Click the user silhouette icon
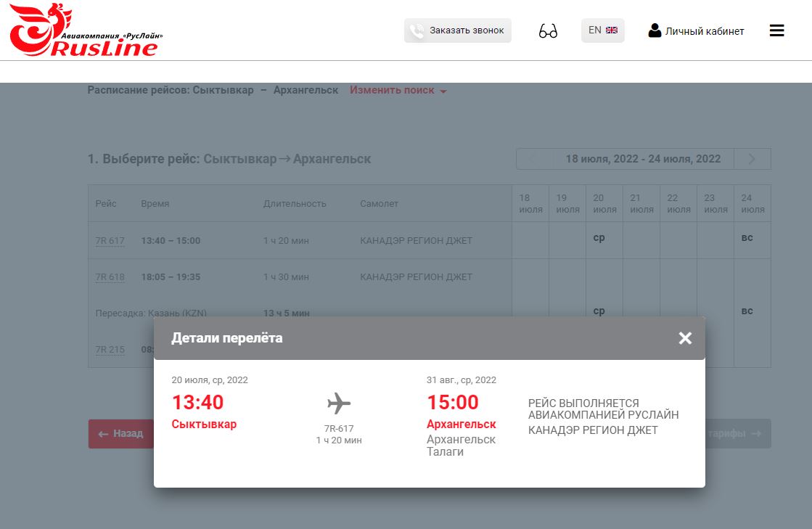The image size is (812, 529). point(655,30)
